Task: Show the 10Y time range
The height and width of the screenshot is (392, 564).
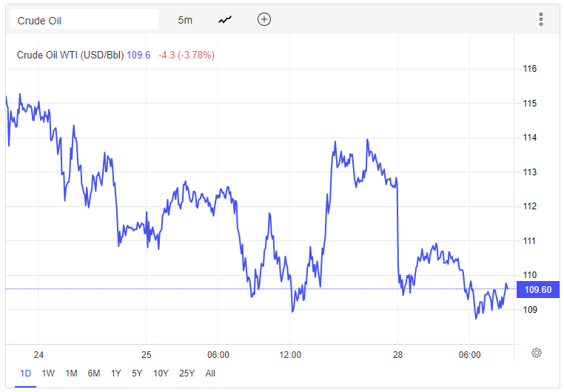Action: click(x=161, y=374)
